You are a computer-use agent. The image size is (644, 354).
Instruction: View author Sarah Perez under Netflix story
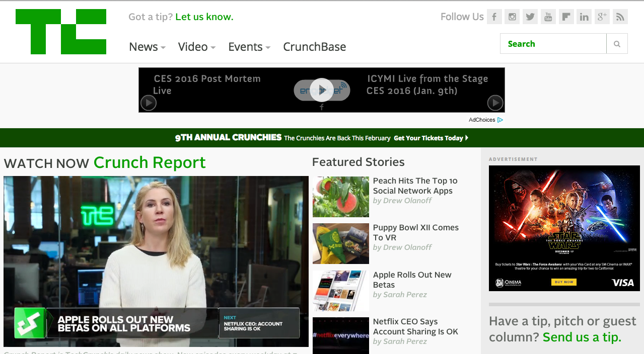tap(400, 341)
